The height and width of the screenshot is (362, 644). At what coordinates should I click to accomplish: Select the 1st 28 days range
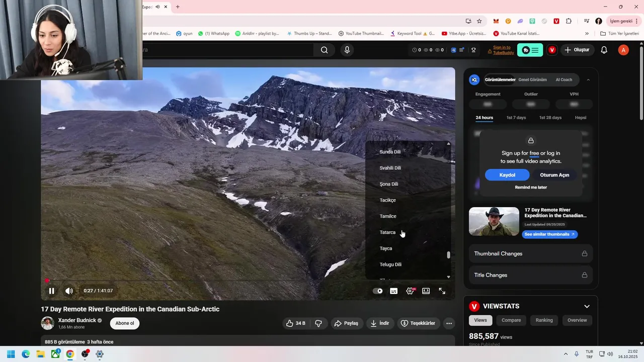pos(550,118)
